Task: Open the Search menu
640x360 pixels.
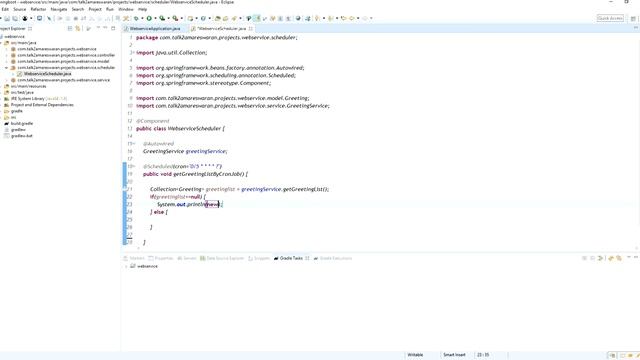Action: pos(78,9)
